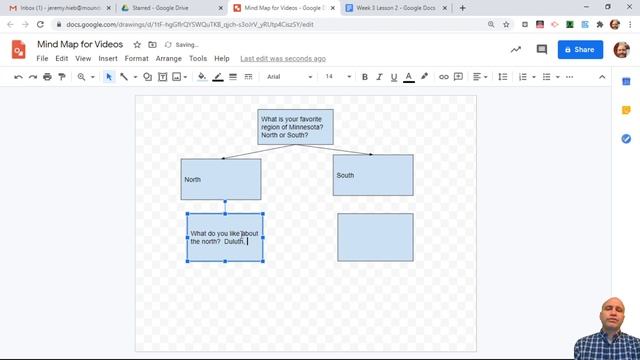Expand the Numbered list options arrow
The image size is (640, 360).
(x=533, y=77)
